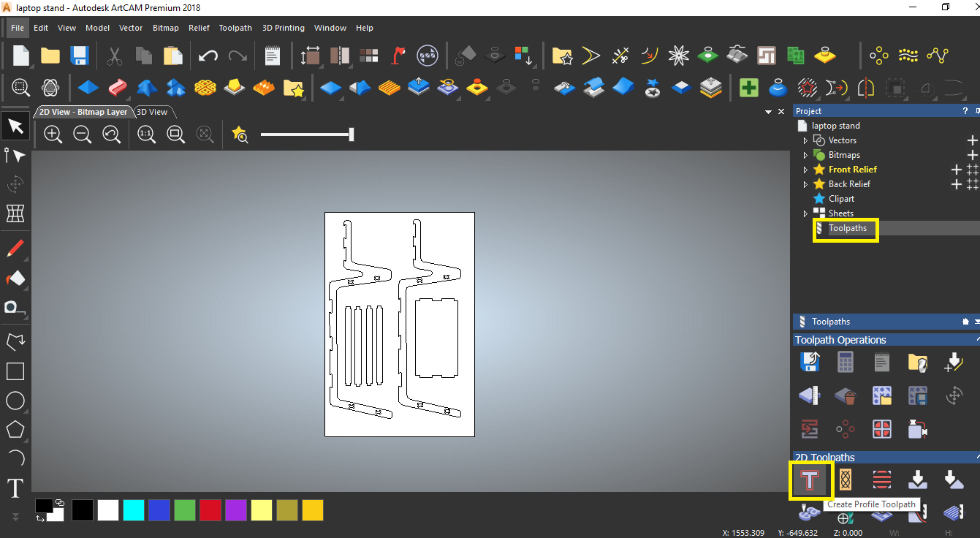Viewport: 980px width, 538px height.
Task: Click the Create Profile Toolpath icon
Action: click(x=810, y=480)
